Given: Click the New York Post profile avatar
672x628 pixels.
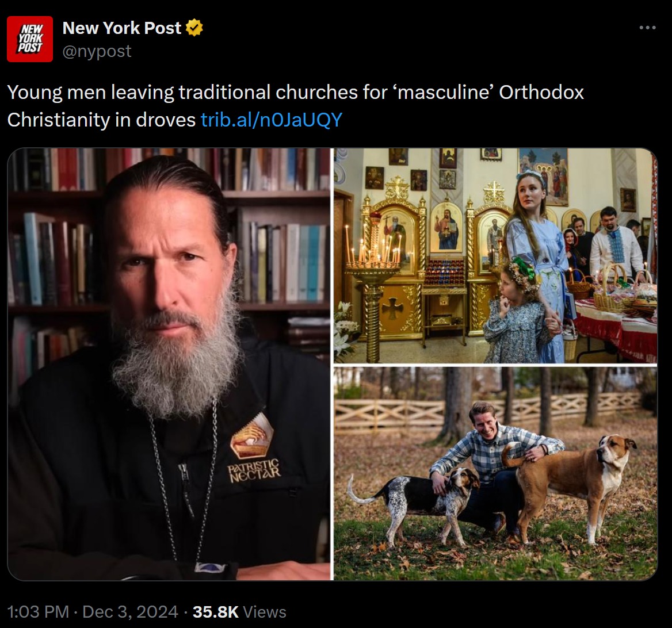Looking at the screenshot, I should tap(30, 39).
